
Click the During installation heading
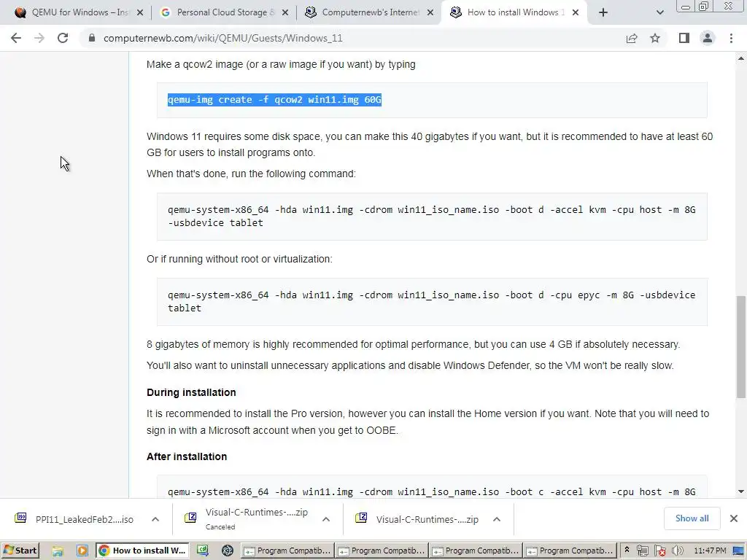pyautogui.click(x=192, y=392)
